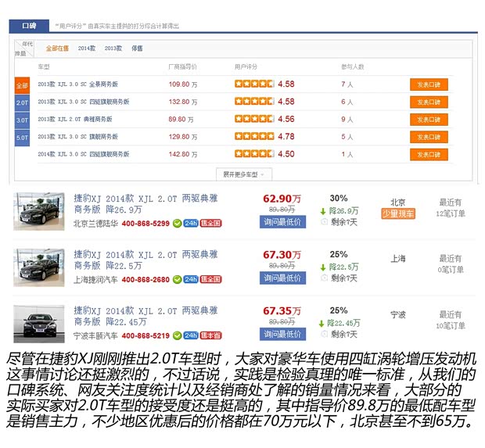Screen dimensions: 485x448
Task: Open the Beijing dealer car thumbnail
Action: [39, 211]
